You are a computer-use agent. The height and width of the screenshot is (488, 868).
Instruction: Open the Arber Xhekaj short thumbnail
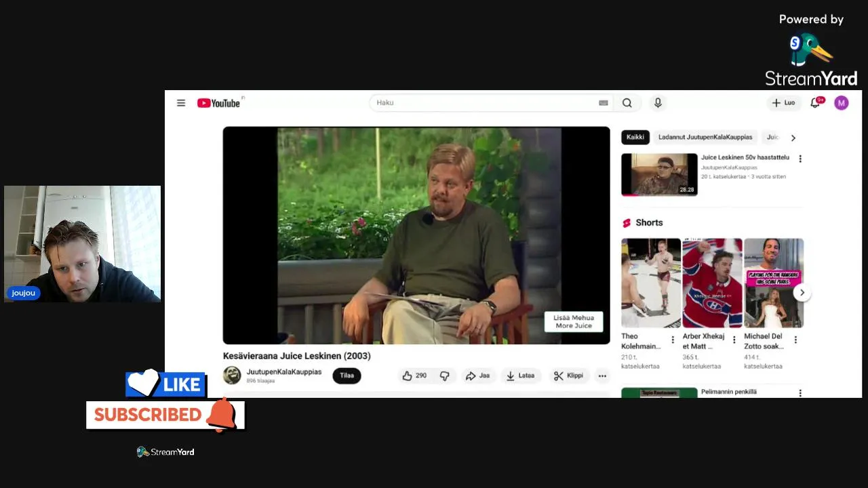[712, 283]
